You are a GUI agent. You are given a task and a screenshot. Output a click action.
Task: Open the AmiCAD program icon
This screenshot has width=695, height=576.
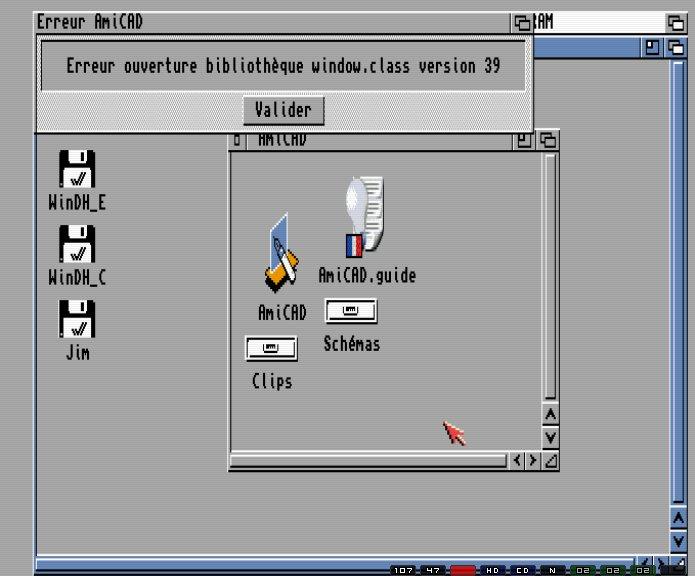282,254
